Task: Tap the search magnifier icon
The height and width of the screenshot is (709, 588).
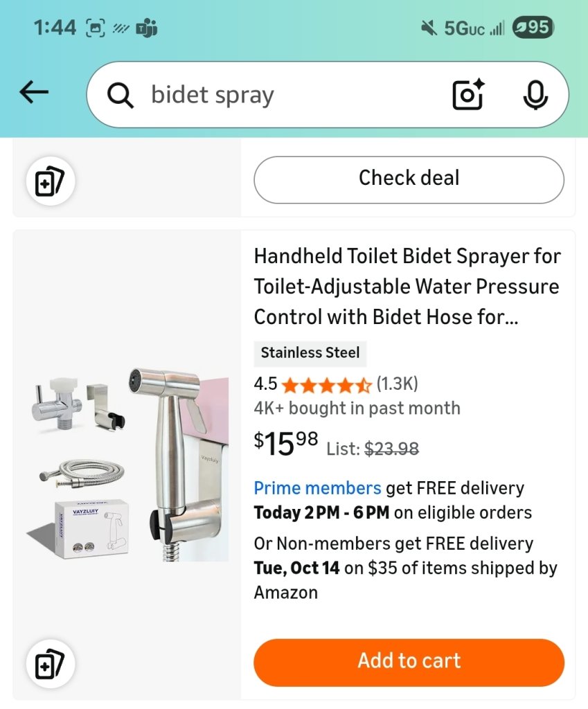Action: (x=121, y=96)
